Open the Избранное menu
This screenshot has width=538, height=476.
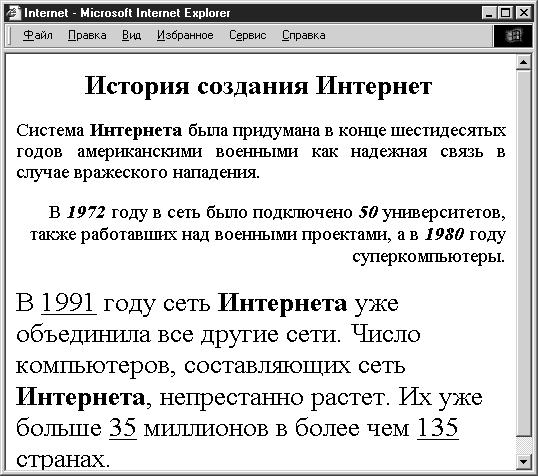(185, 35)
